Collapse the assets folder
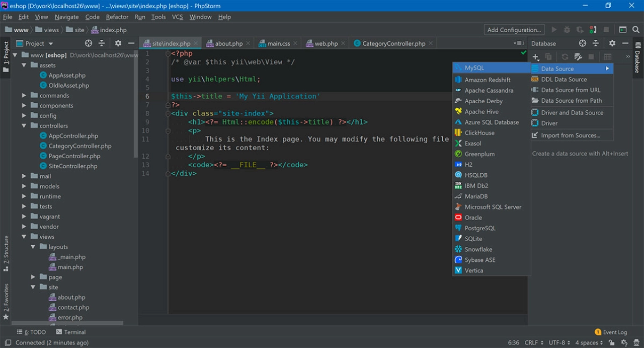 [24, 65]
